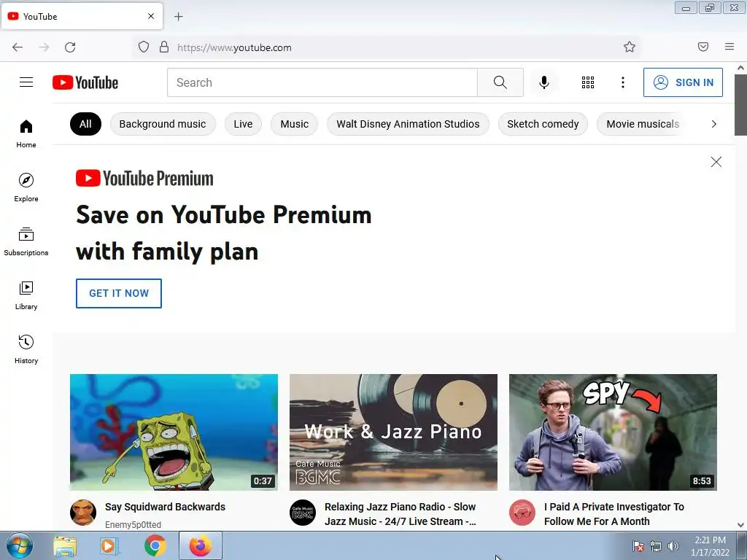This screenshot has width=747, height=560.
Task: Open the YouTube hamburger guide menu
Action: point(26,82)
